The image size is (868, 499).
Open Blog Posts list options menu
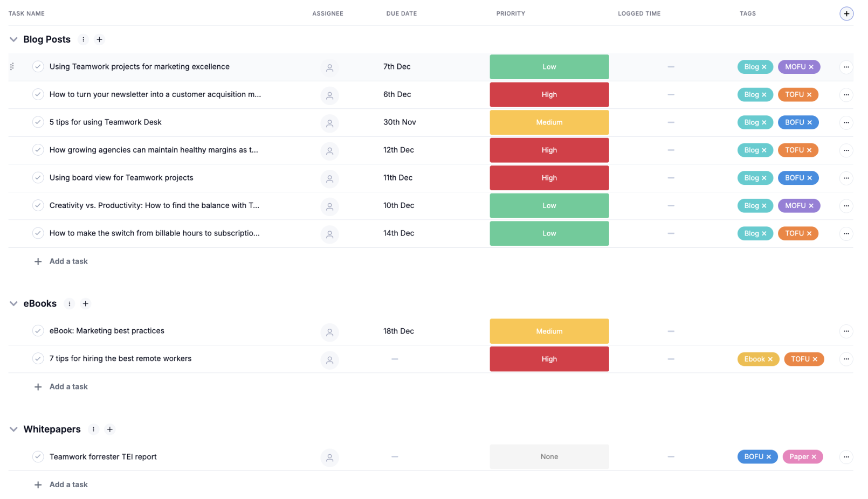click(83, 39)
